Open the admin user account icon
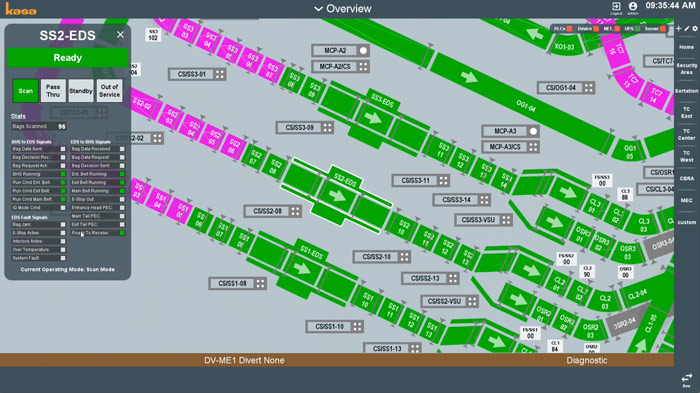The height and width of the screenshot is (393, 700). (633, 6)
